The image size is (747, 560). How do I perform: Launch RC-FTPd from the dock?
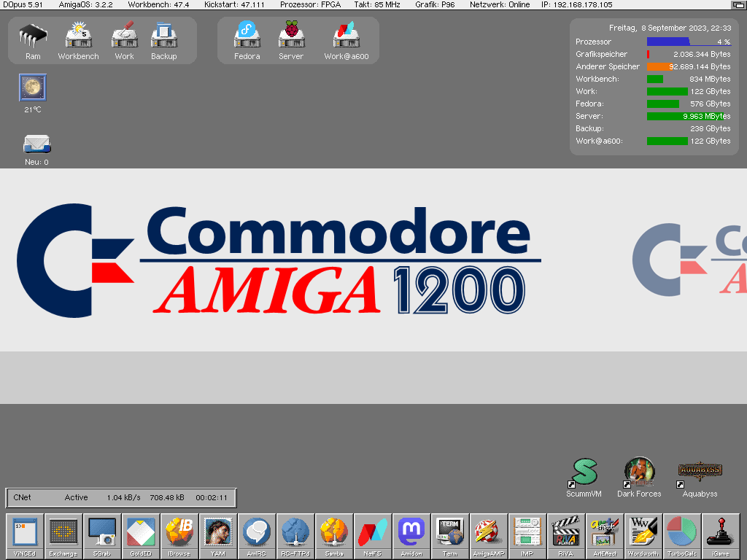(295, 536)
